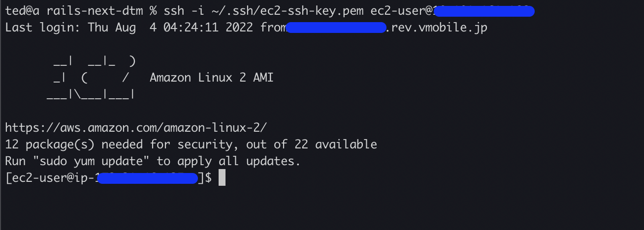The image size is (644, 230).
Task: Click the Amazon Linux ASCII art logo
Action: click(x=91, y=78)
